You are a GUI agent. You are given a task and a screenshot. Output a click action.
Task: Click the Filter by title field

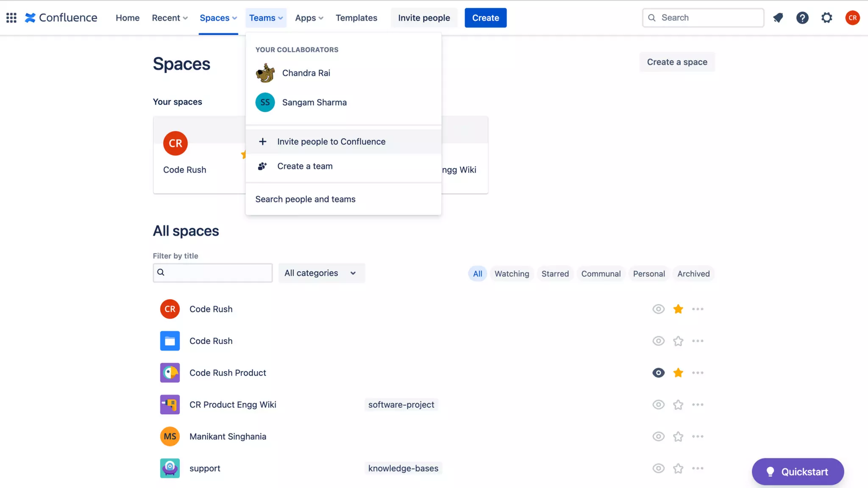pos(213,272)
